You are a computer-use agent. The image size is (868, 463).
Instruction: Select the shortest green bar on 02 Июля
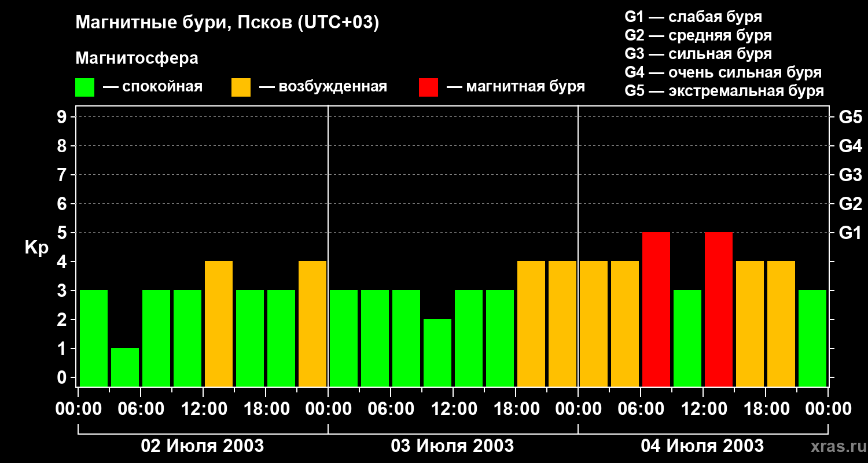pos(125,367)
